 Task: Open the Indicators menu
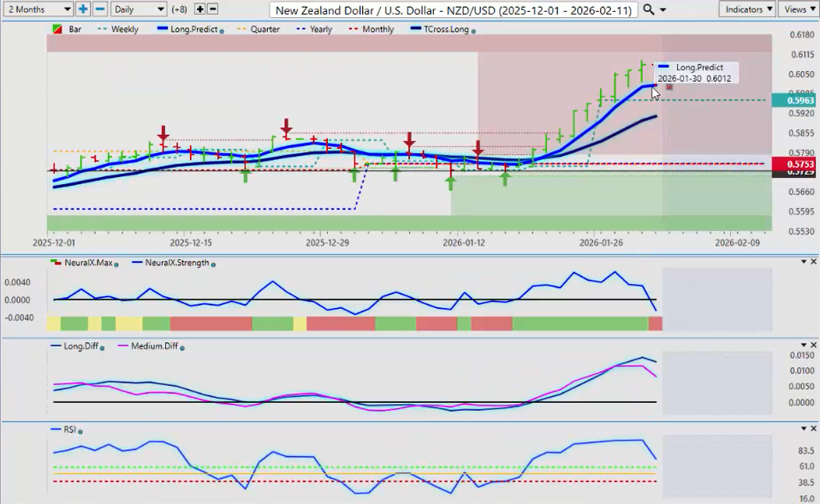coord(746,9)
